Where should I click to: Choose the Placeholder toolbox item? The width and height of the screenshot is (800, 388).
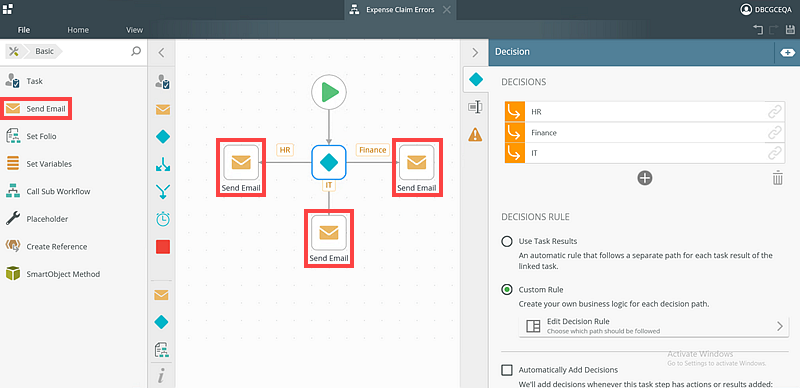[x=37, y=219]
